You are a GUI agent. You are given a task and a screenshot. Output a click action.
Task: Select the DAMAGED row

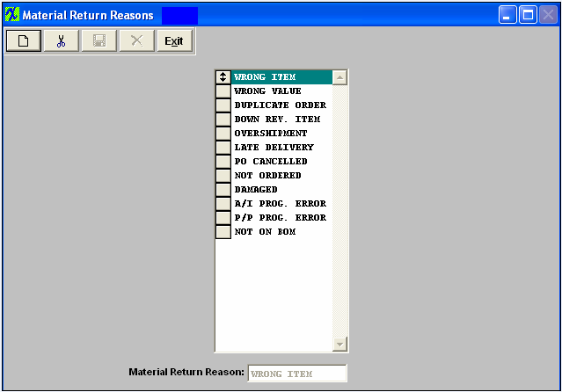click(x=281, y=189)
